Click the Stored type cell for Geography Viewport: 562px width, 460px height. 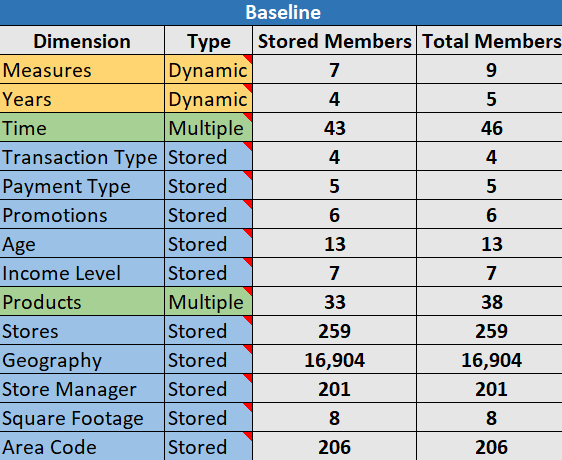pyautogui.click(x=209, y=360)
